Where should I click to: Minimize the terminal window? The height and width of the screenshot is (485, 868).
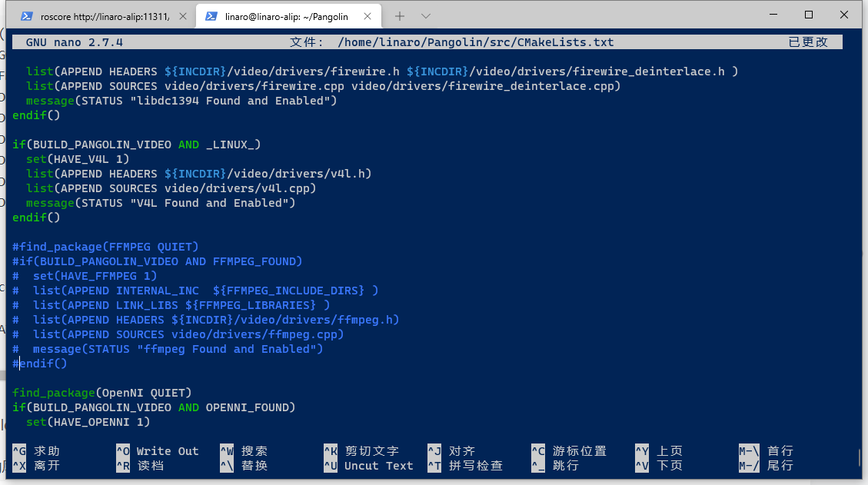coord(773,15)
